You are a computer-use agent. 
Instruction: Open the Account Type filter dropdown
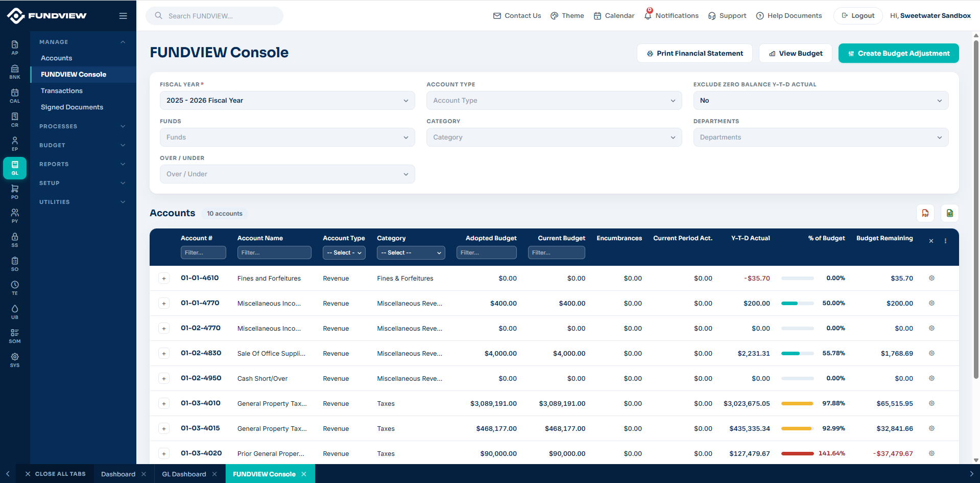click(x=554, y=100)
